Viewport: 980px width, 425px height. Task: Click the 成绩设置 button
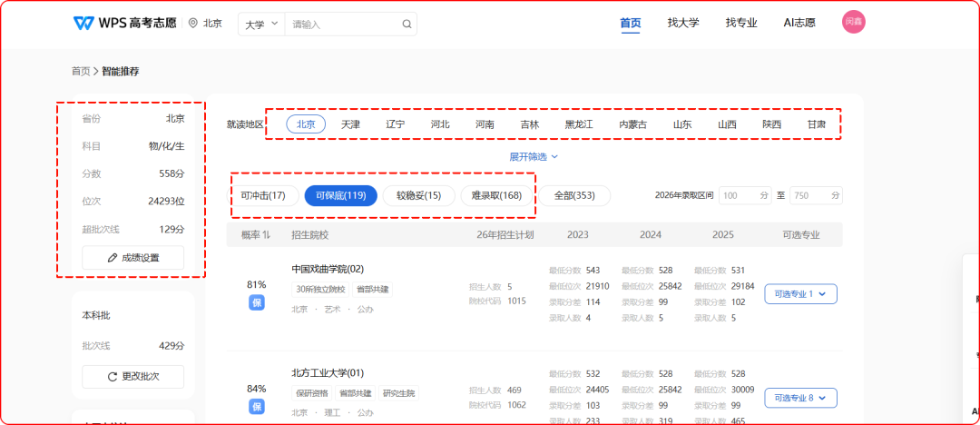pos(133,258)
